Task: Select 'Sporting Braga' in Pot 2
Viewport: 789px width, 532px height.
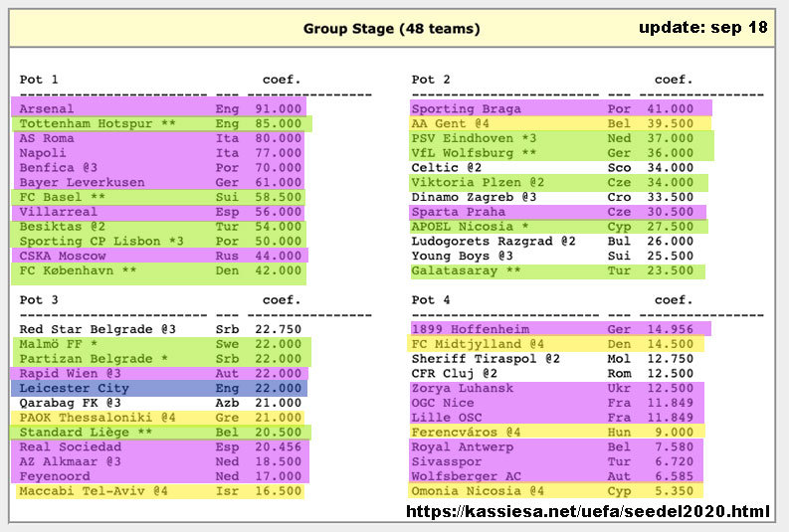Action: click(466, 108)
